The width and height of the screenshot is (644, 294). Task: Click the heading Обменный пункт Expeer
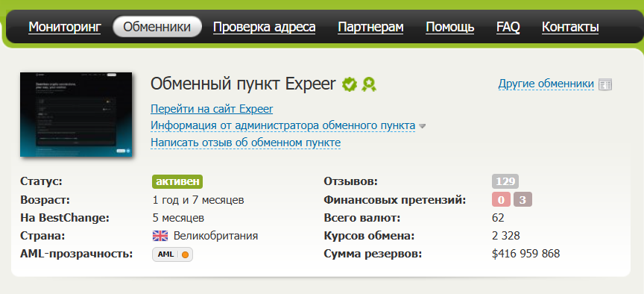pos(243,84)
